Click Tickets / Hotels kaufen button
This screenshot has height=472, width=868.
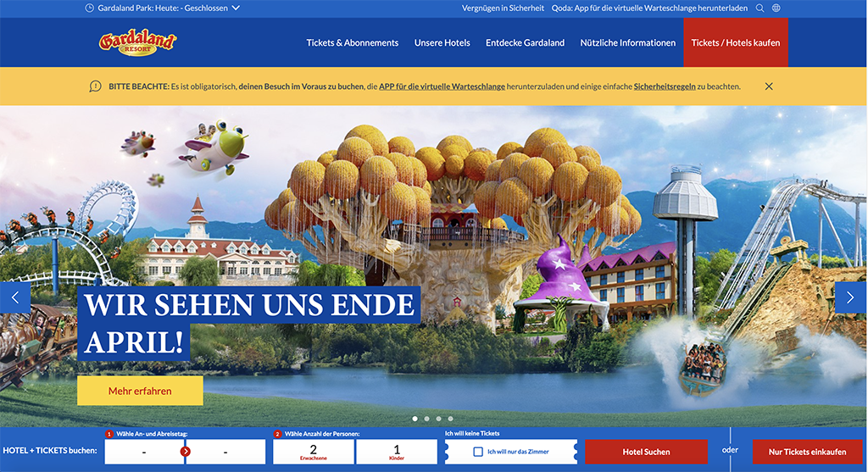point(736,42)
